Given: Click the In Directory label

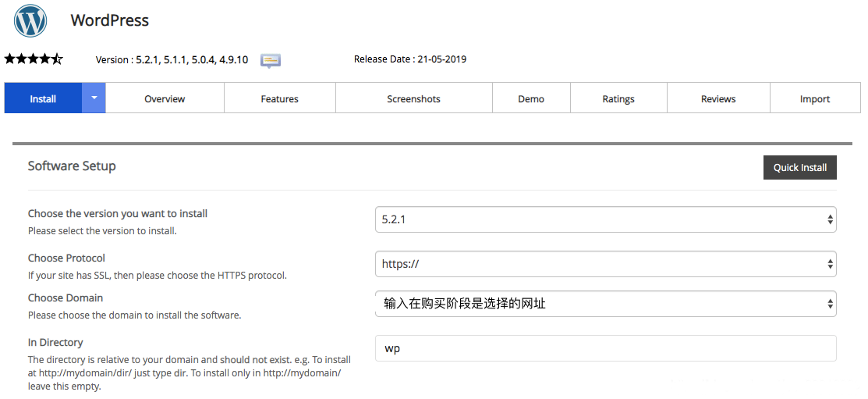Looking at the screenshot, I should (x=55, y=342).
